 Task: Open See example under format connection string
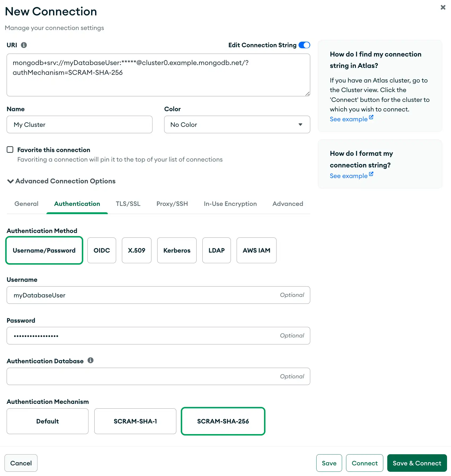[349, 176]
